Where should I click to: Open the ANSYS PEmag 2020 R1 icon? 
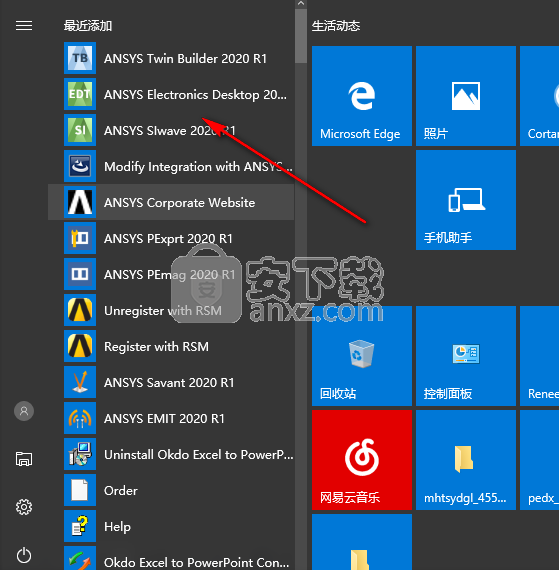coord(80,274)
